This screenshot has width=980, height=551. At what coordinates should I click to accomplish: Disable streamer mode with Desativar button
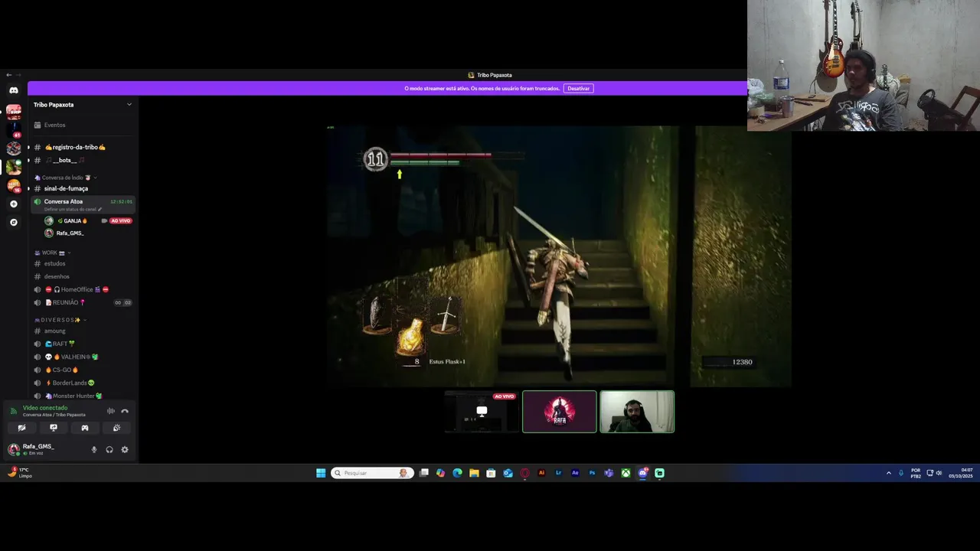click(x=579, y=88)
